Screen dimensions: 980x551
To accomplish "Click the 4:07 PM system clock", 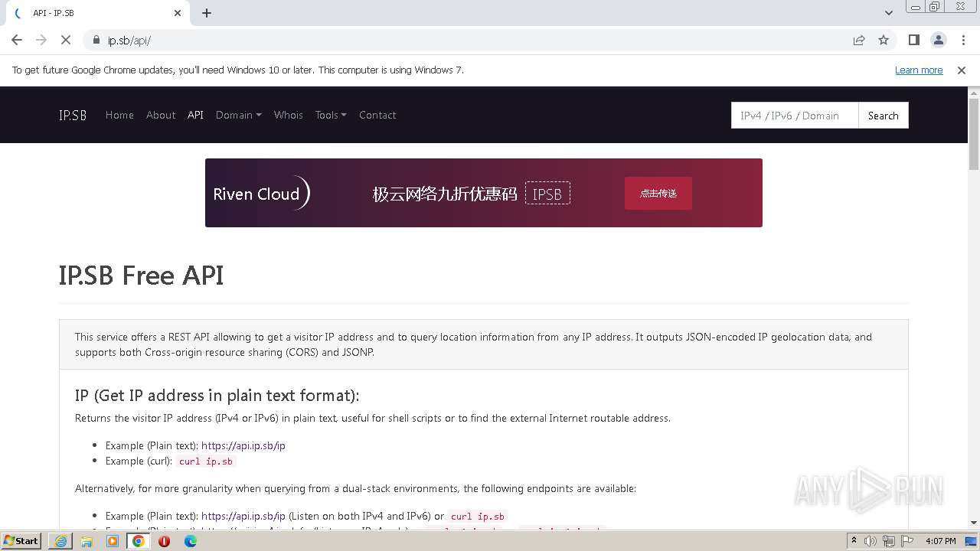I will click(940, 541).
